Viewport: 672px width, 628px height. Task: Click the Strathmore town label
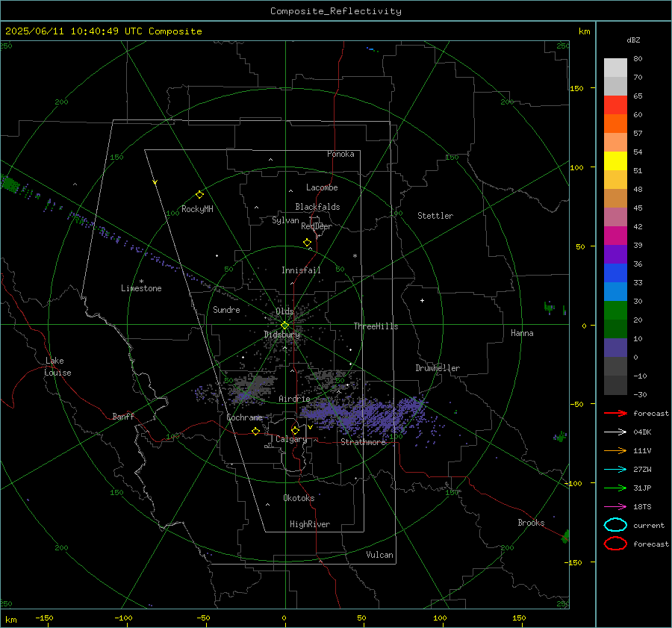[364, 442]
